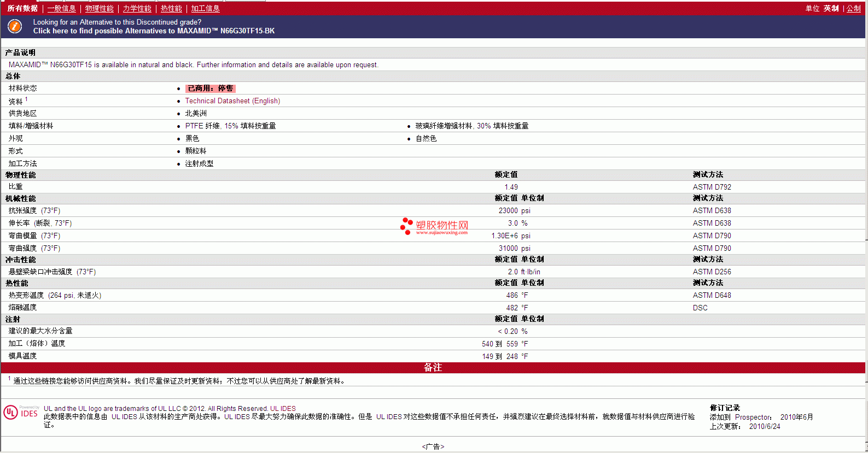
Task: Switch to the 物理性能 tab
Action: [x=99, y=8]
